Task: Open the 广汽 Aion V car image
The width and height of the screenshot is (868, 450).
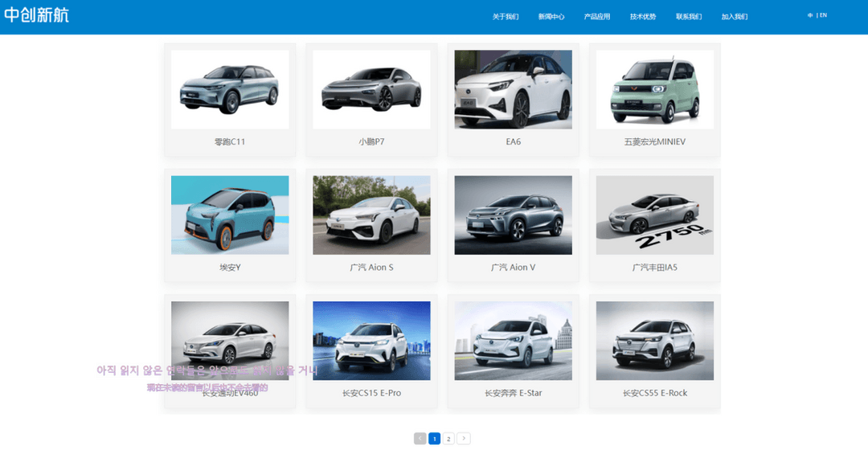Action: tap(513, 215)
